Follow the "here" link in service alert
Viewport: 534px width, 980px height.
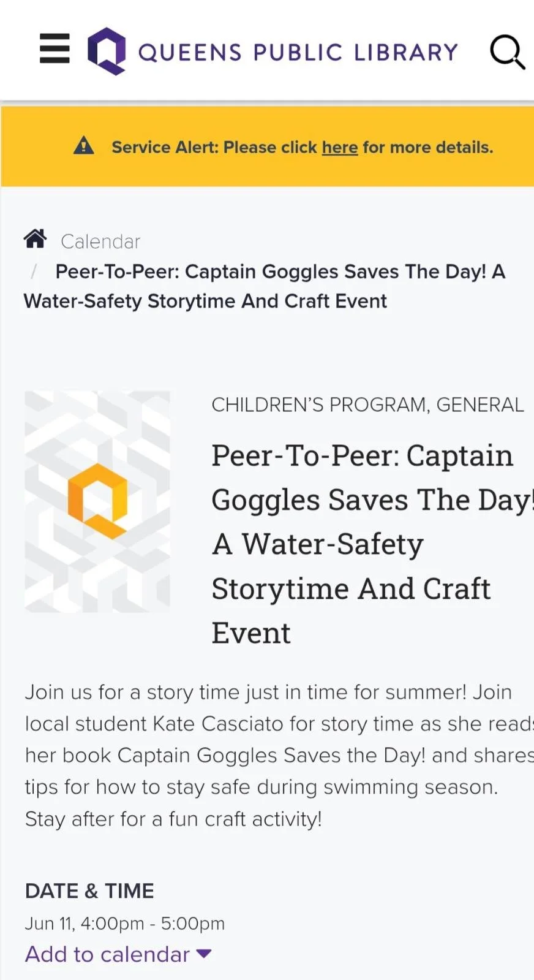click(x=340, y=147)
